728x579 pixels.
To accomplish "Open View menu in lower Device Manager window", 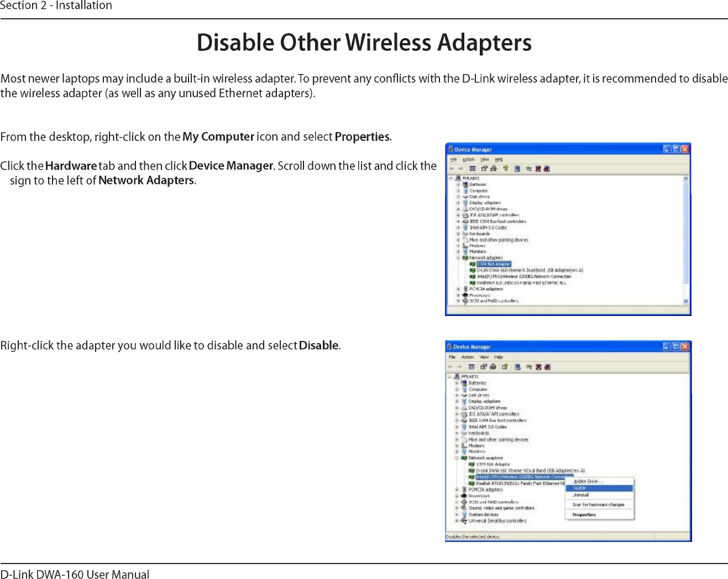I will pyautogui.click(x=484, y=357).
